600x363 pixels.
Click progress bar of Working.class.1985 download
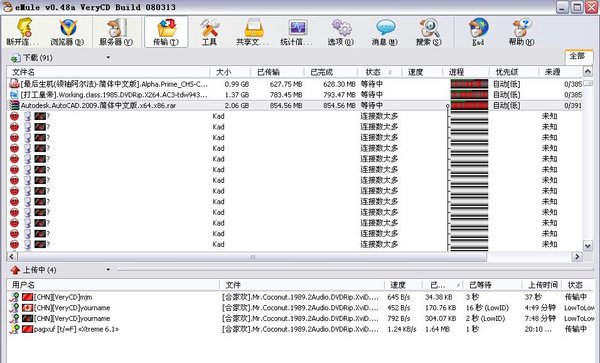coord(469,94)
